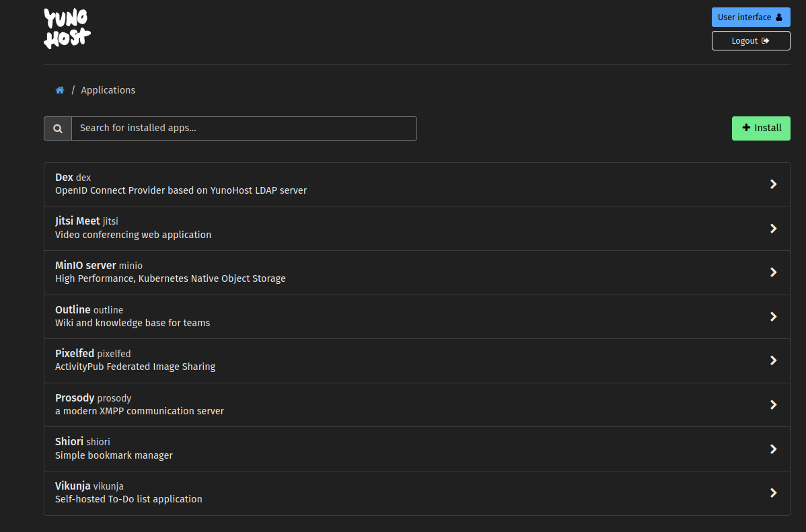Focus the Search for installed apps field
The height and width of the screenshot is (532, 806).
(244, 128)
